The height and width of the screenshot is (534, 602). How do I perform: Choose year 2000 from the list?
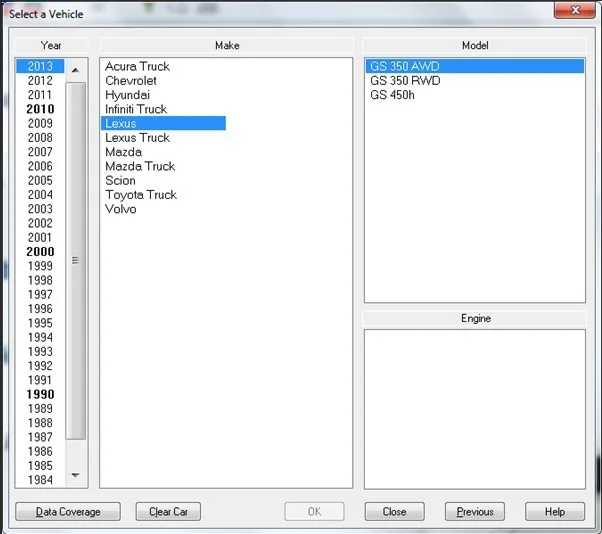pos(40,252)
